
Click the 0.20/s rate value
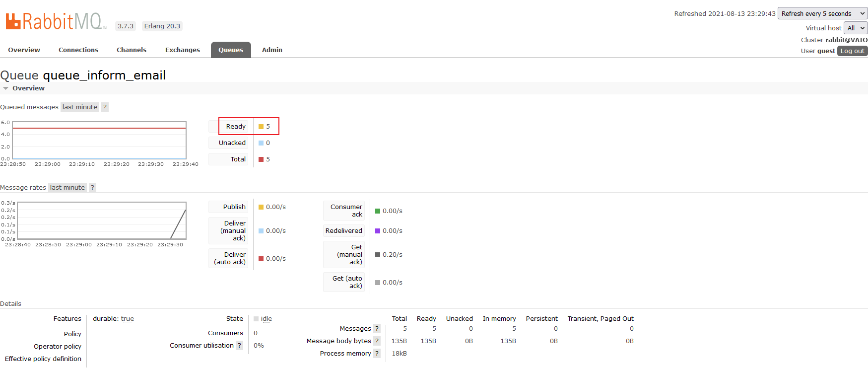point(393,254)
